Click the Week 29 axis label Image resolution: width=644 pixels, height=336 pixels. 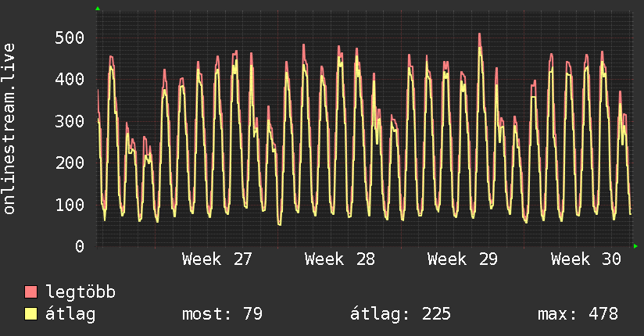pyautogui.click(x=463, y=259)
